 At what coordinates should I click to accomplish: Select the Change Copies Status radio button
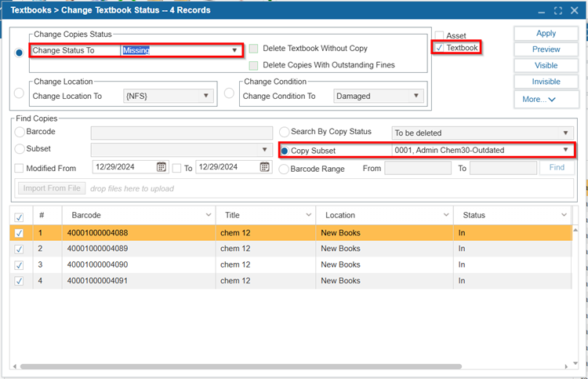pos(19,53)
